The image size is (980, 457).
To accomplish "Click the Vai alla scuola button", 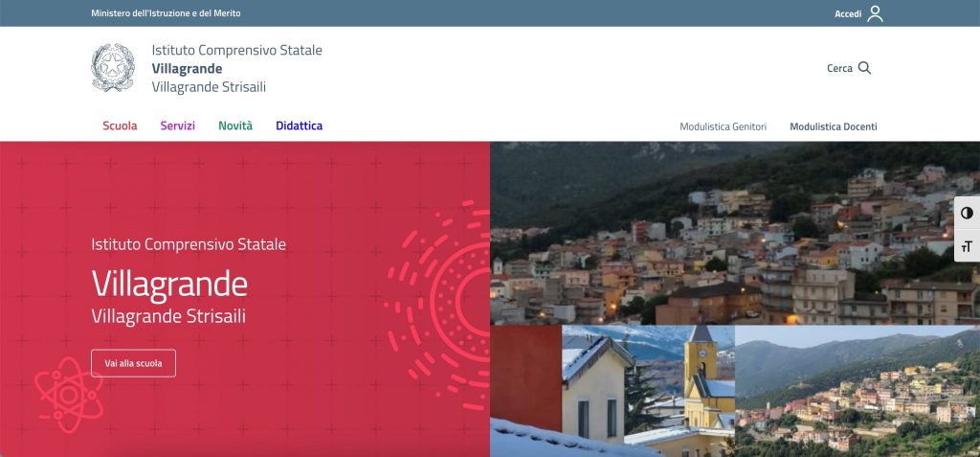I will click(133, 363).
